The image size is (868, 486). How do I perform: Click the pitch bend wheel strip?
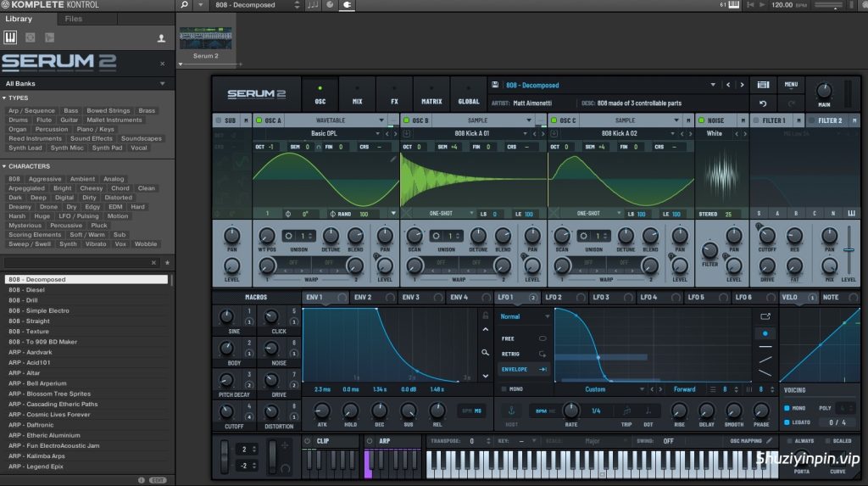[x=224, y=456]
